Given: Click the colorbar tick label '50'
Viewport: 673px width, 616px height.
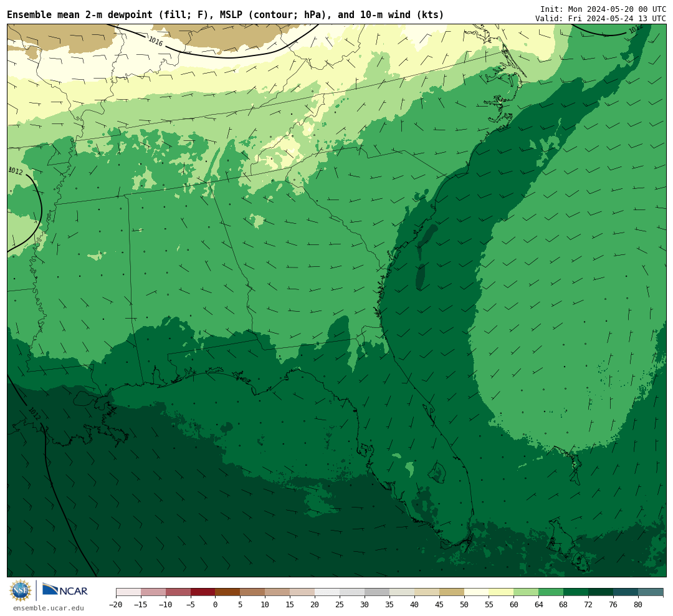Looking at the screenshot, I should pos(464,605).
